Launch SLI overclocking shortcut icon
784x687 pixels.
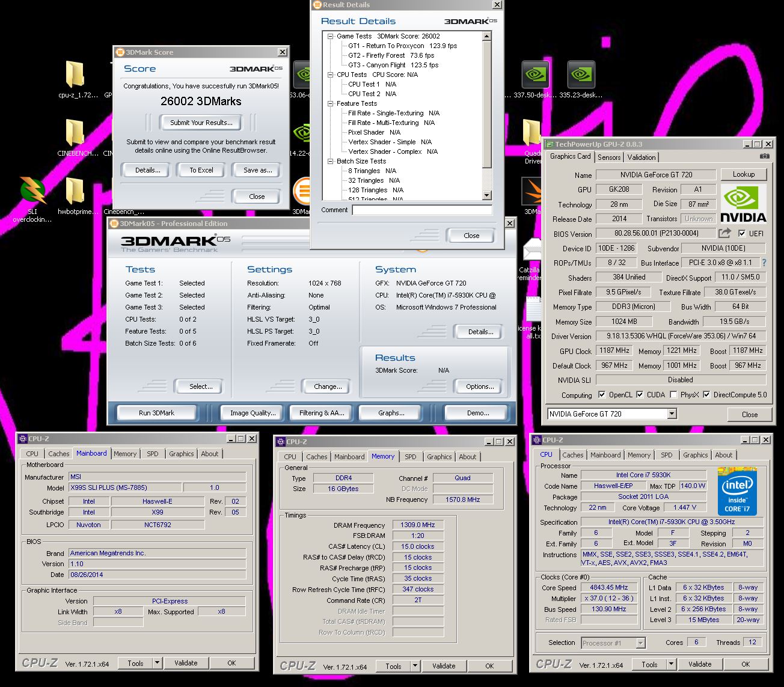click(x=32, y=191)
